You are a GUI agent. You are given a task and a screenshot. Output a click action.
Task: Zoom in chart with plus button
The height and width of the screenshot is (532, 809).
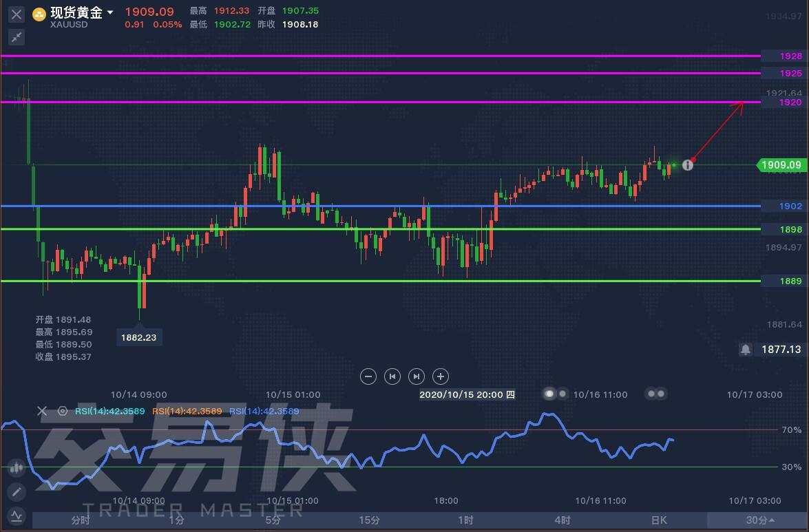coord(441,377)
